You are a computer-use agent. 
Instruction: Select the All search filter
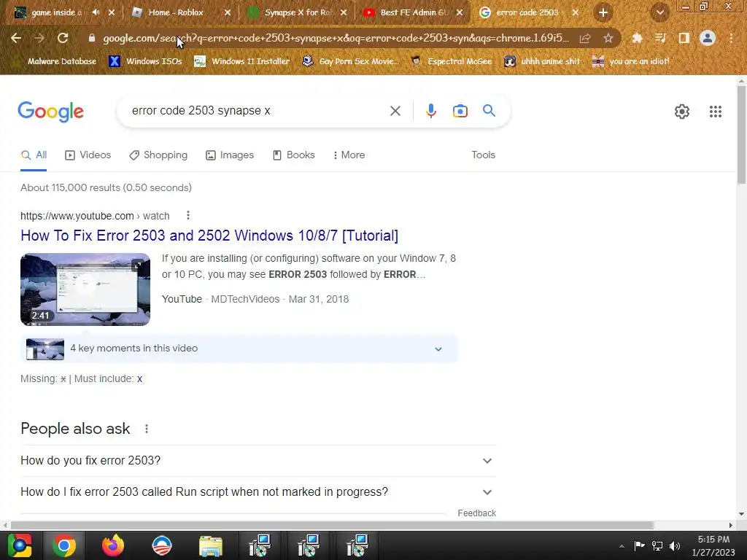34,155
